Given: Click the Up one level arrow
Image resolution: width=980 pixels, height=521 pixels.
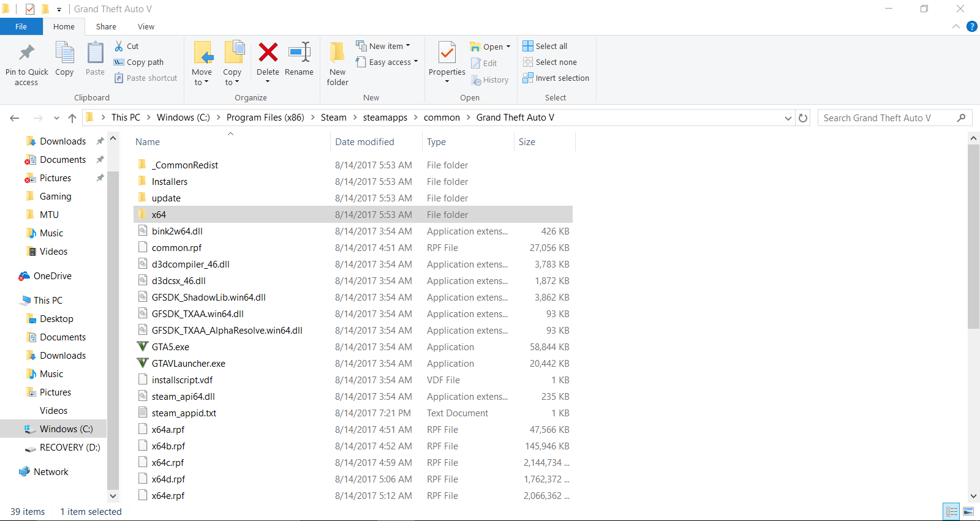Looking at the screenshot, I should [72, 118].
